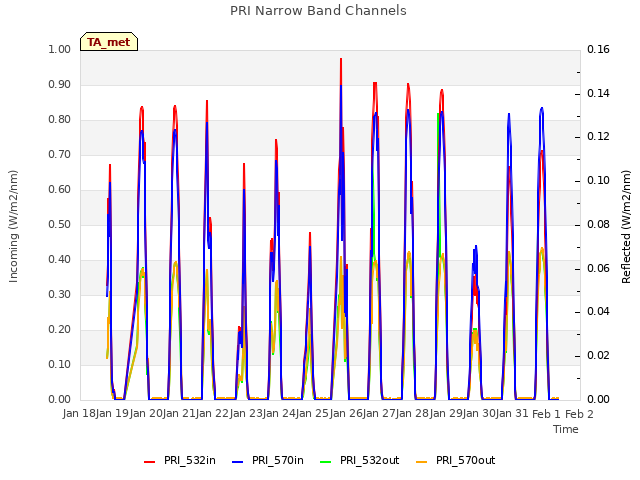640x480 pixels.
Task: Click the 0.60 left axis value
Action: tap(60, 189)
